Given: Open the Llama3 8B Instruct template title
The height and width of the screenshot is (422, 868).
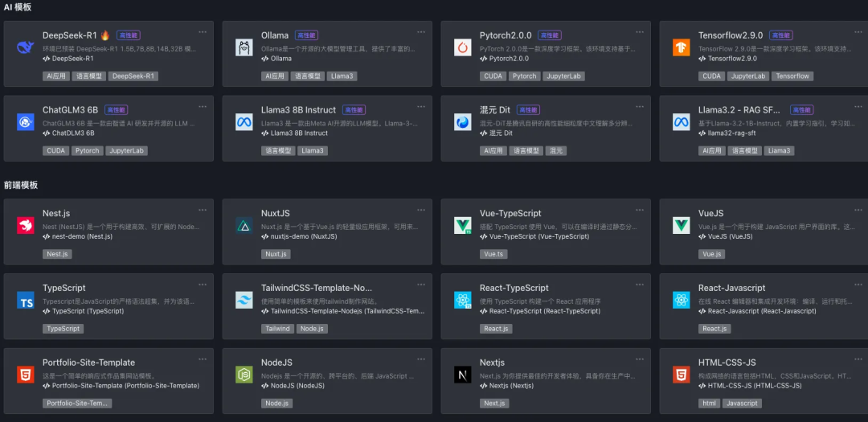Looking at the screenshot, I should [x=299, y=110].
